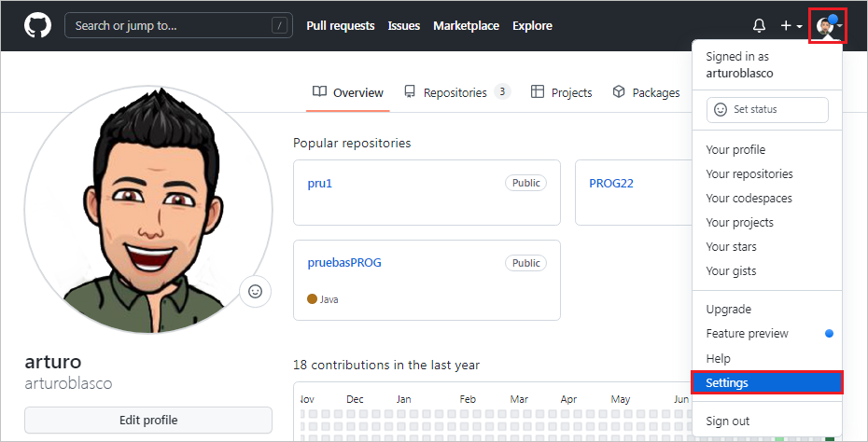The image size is (868, 442).
Task: Select Your profile in the menu
Action: [767, 150]
